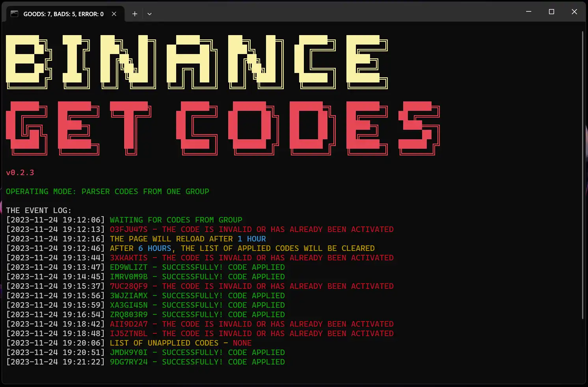The height and width of the screenshot is (387, 588).
Task: Click the blue 1 HOUR value
Action: coord(252,239)
